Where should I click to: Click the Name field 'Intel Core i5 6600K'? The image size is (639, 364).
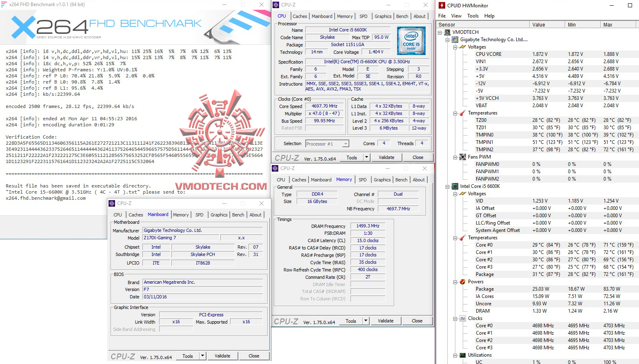coord(348,30)
